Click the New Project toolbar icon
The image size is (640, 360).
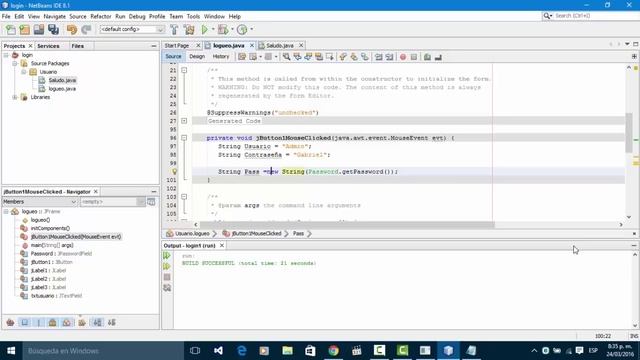coord(24,29)
